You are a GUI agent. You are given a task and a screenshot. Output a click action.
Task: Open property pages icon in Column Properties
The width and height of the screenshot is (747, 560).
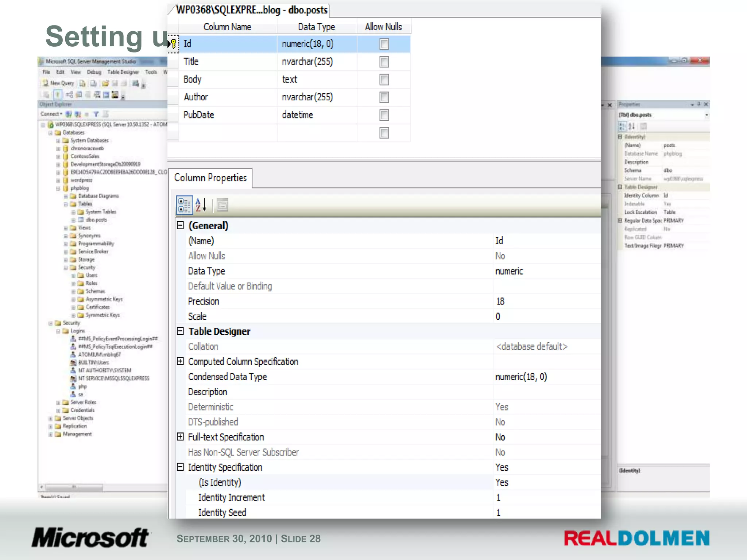pos(222,205)
